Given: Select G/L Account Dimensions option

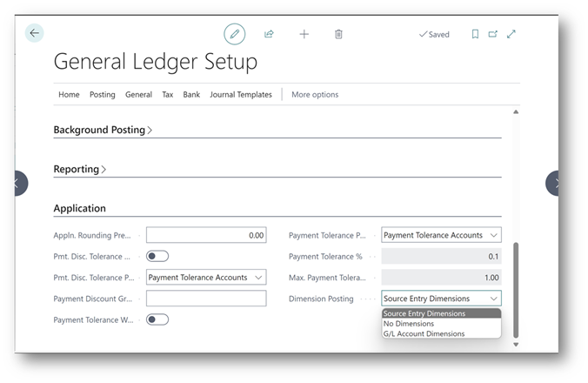Looking at the screenshot, I should click(441, 333).
